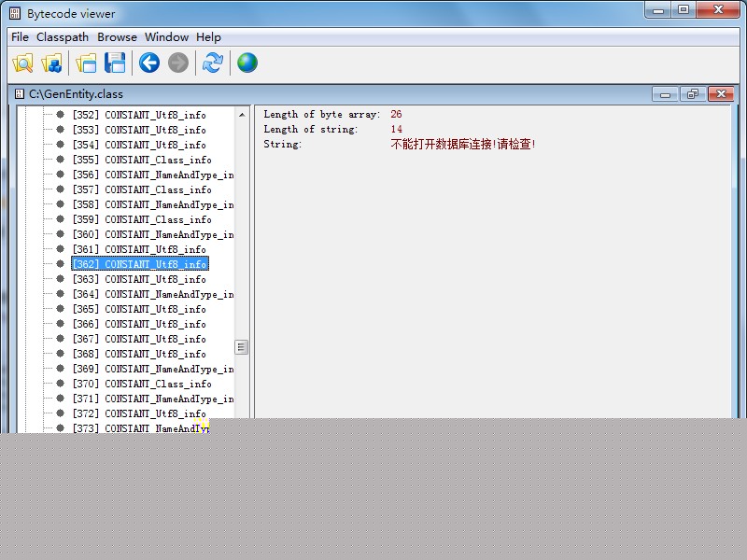Click the open workspace folder icon
The image size is (747, 560).
pos(86,63)
